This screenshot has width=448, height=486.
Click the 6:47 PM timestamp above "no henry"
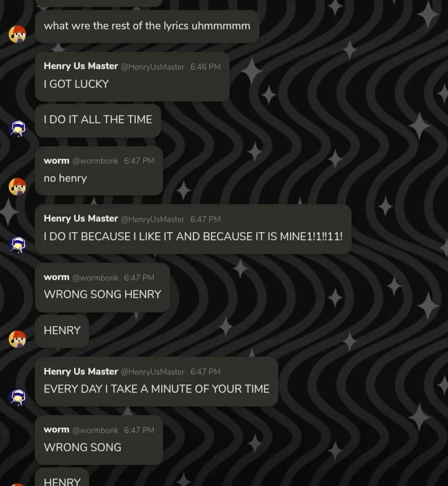pos(139,161)
